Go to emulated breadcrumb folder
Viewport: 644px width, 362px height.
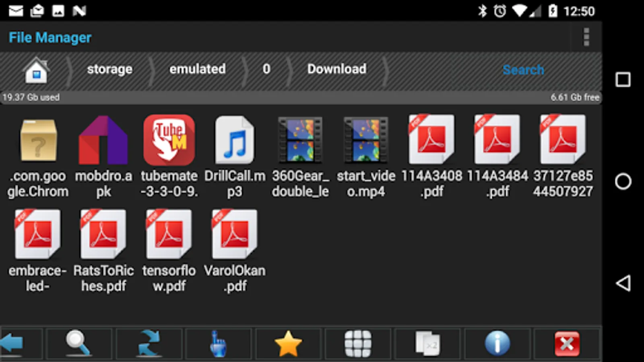point(197,69)
